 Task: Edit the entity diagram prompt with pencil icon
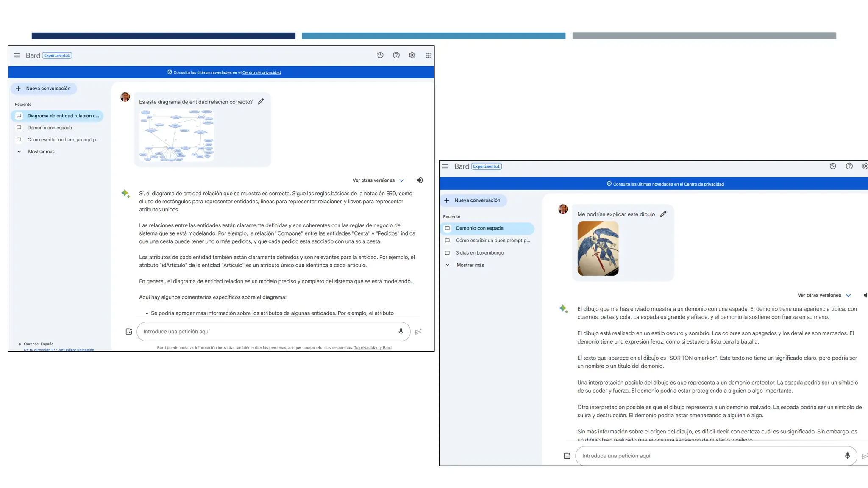tap(261, 102)
